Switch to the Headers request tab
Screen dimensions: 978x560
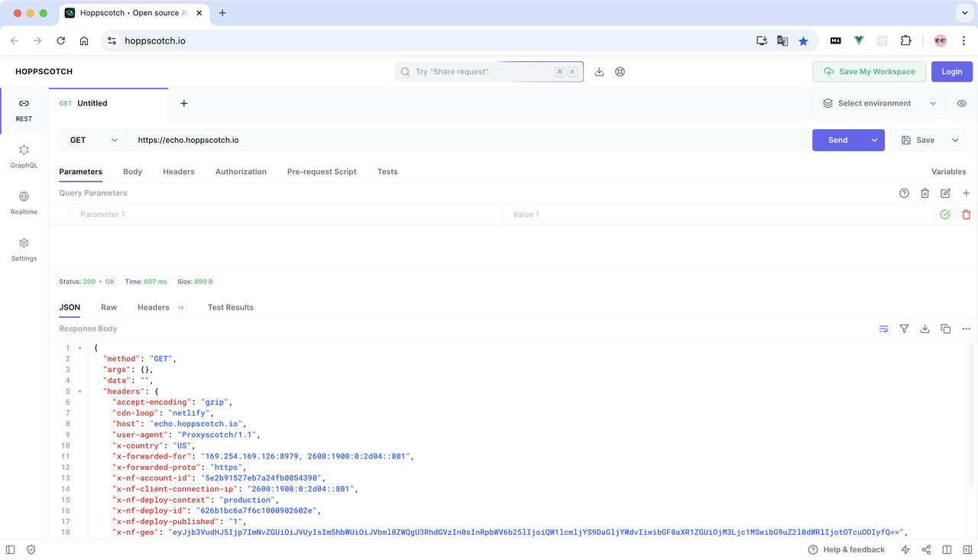pyautogui.click(x=179, y=172)
